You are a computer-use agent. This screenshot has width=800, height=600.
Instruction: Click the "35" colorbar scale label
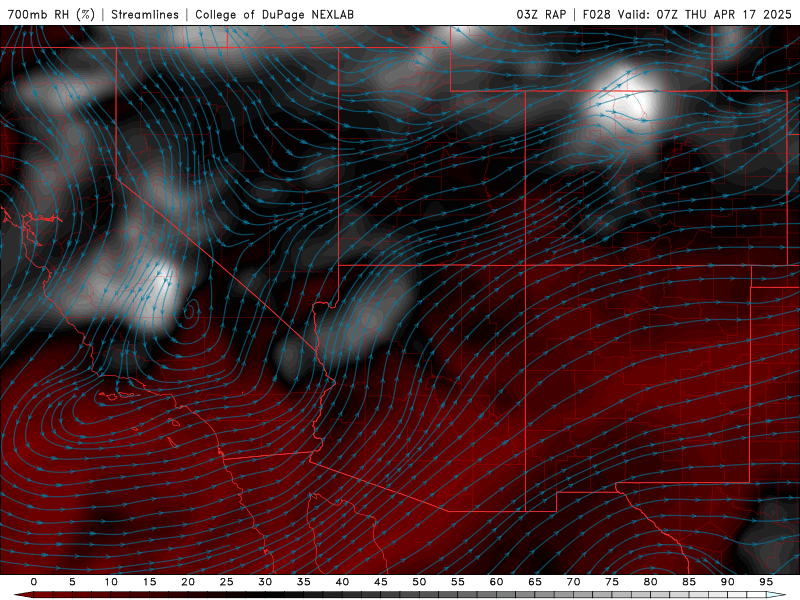coord(304,582)
